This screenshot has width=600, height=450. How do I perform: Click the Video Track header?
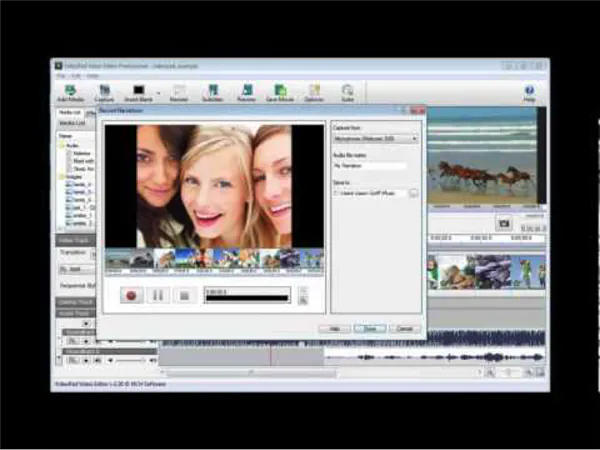(76, 241)
